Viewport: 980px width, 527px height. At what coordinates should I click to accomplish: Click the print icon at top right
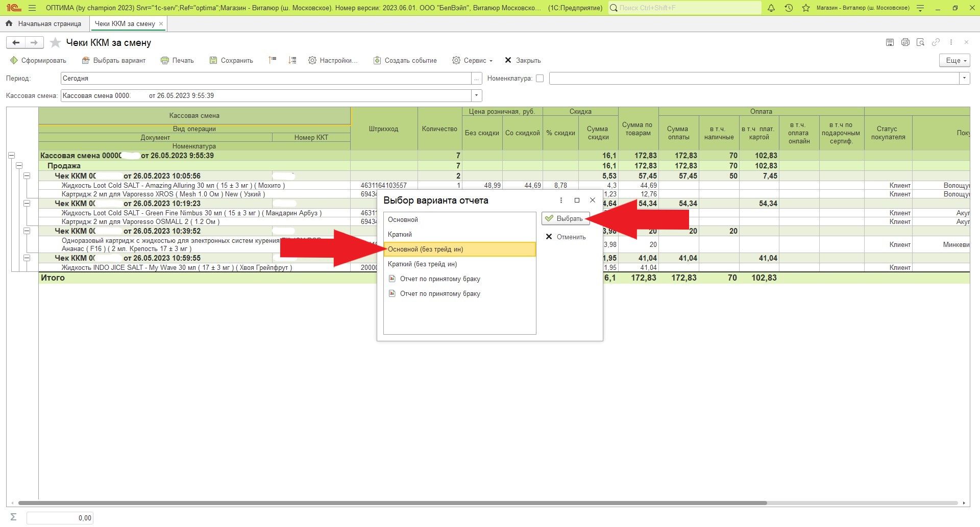pos(905,42)
